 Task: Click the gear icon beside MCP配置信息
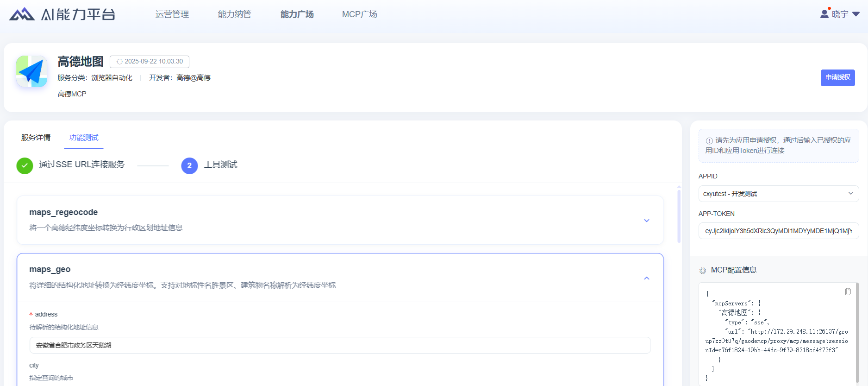point(703,271)
